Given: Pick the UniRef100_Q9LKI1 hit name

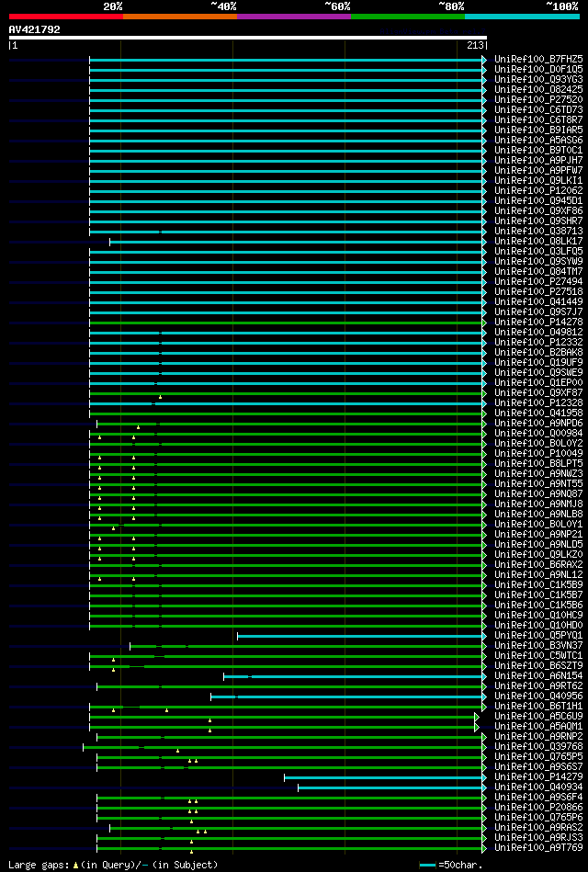Looking at the screenshot, I should click(x=538, y=180).
